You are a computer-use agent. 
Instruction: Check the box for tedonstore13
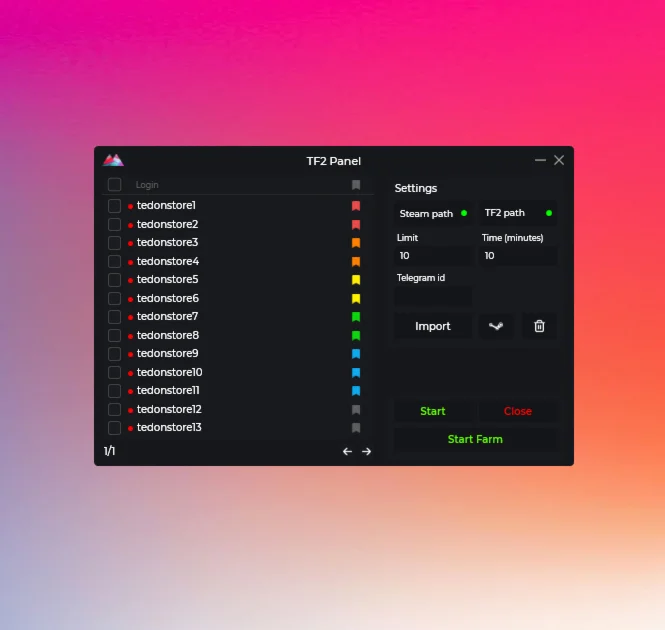(115, 428)
